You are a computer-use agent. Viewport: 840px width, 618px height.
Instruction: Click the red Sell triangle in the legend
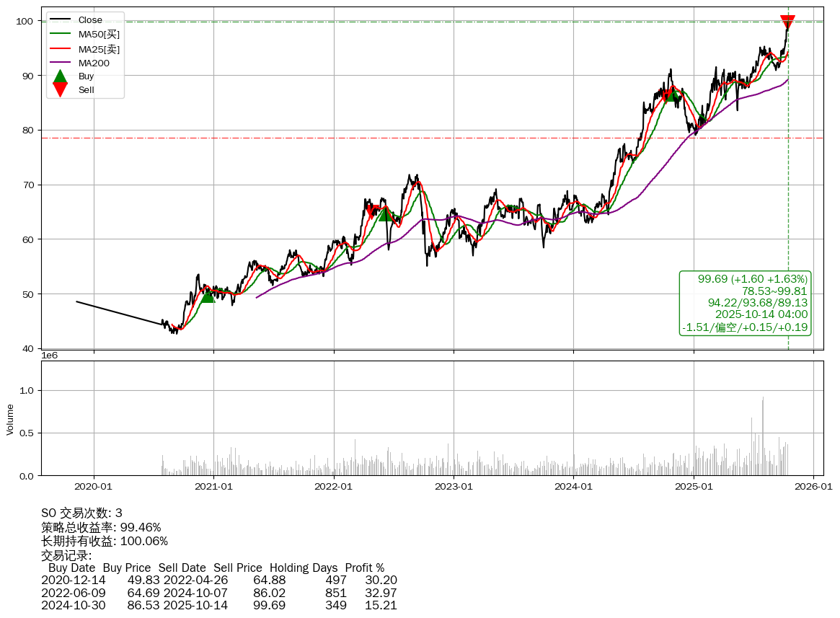(61, 89)
